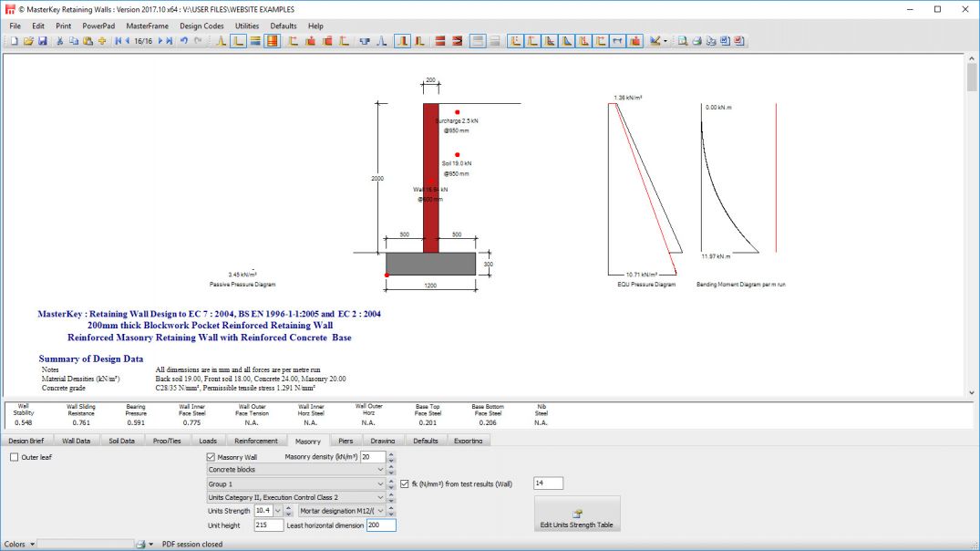Click the two red horizontal bars icon

440,41
